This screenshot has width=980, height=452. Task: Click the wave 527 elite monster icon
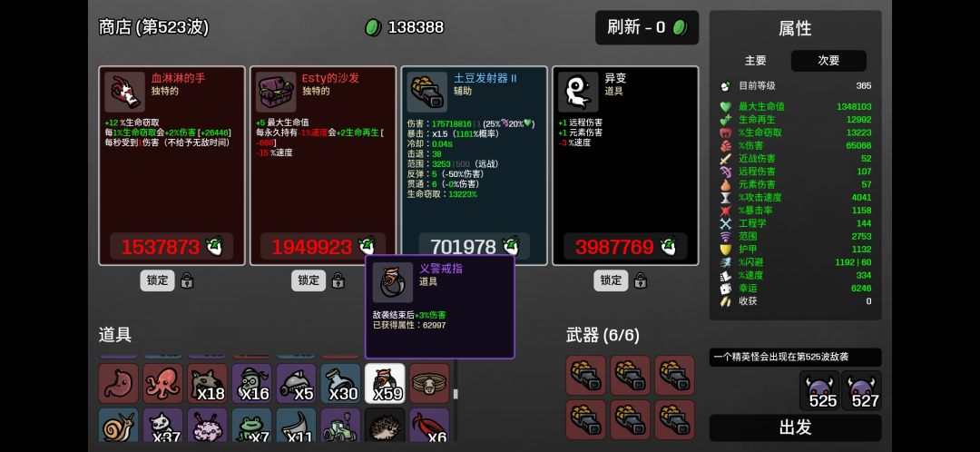click(x=861, y=390)
